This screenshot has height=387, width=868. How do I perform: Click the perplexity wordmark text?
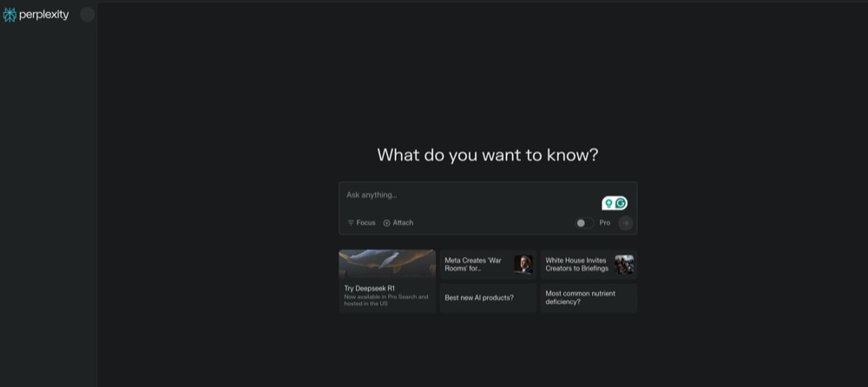(x=43, y=15)
